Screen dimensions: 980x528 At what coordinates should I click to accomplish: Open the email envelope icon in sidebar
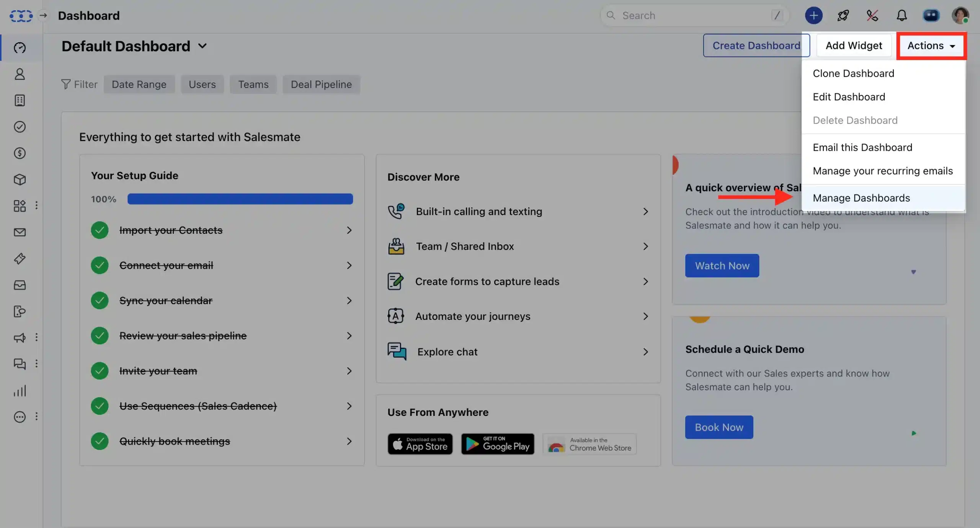click(x=20, y=232)
